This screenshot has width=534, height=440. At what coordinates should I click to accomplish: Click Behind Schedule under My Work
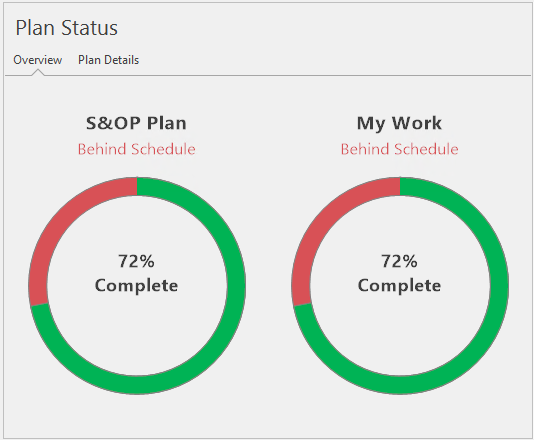click(399, 149)
